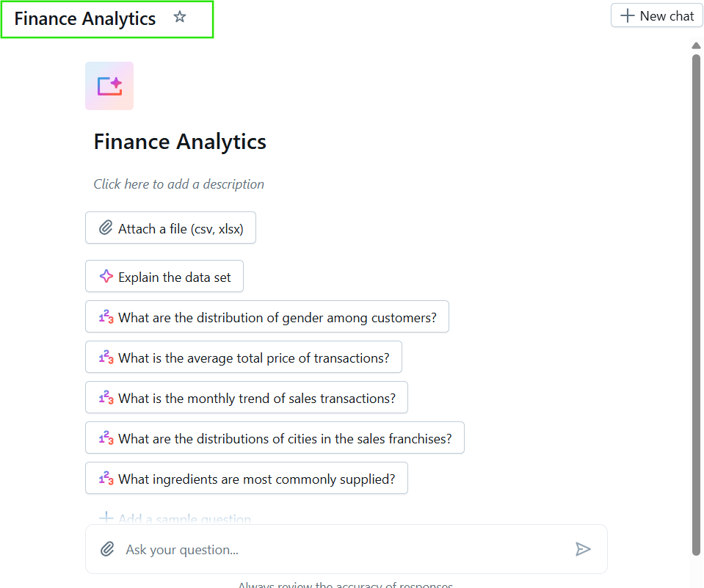This screenshot has width=704, height=588.
Task: Star the Finance Analytics space as favorite
Action: 180,18
